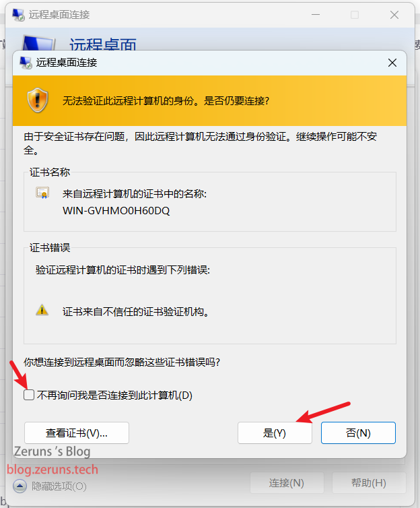Collapse options via 隐藏选项(O)
420x508 pixels.
(x=59, y=486)
